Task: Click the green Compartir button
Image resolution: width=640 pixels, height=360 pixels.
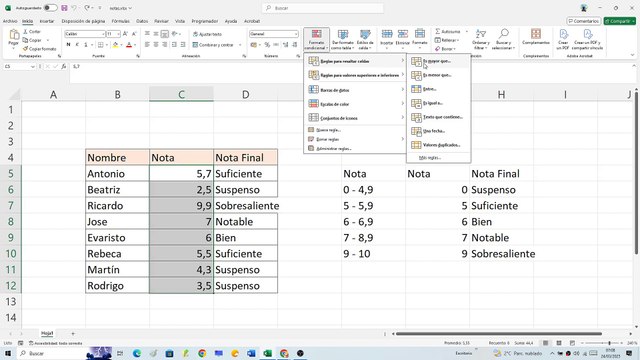Action: [620, 21]
